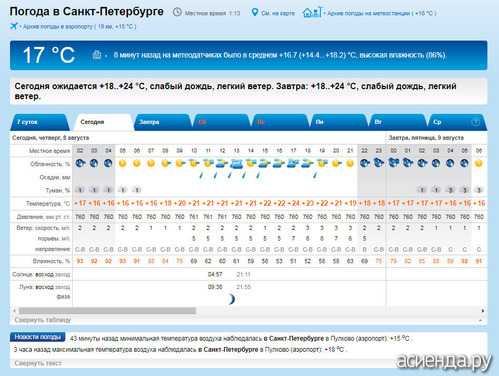Viewport: 499px width, 376px height.
Task: Click the scroll left arrow of the table
Action: point(14,311)
